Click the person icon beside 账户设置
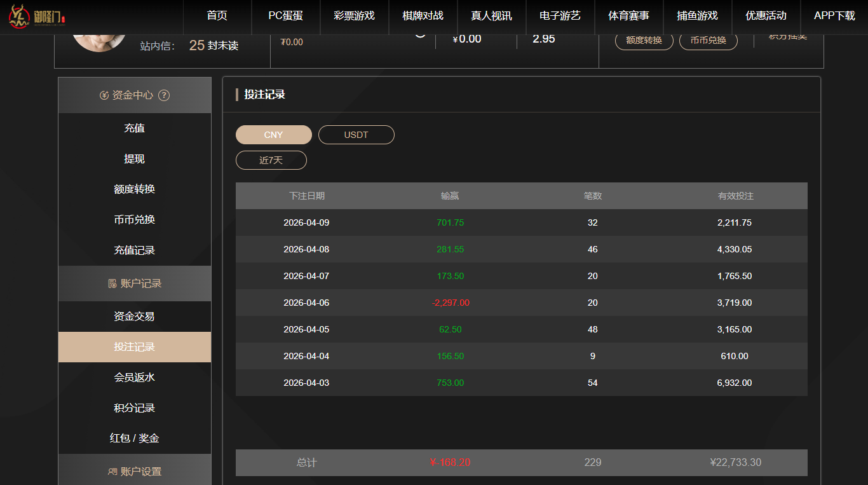The width and height of the screenshot is (868, 485). [111, 471]
